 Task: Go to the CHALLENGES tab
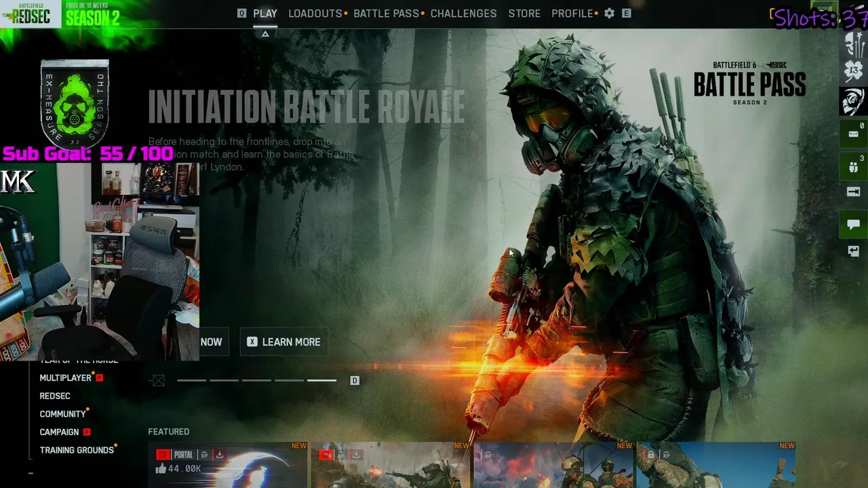pyautogui.click(x=464, y=14)
